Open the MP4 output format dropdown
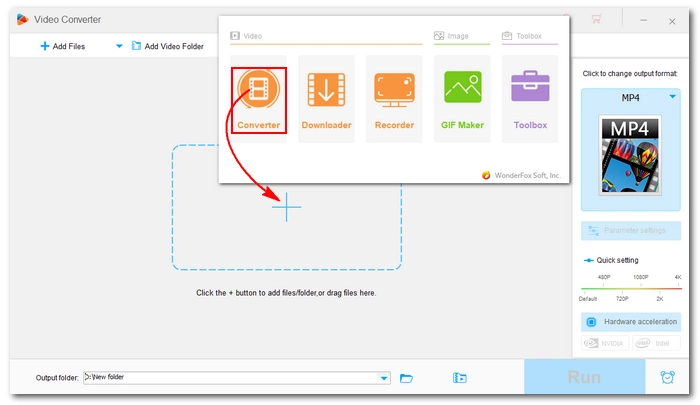The height and width of the screenshot is (405, 700). click(672, 97)
